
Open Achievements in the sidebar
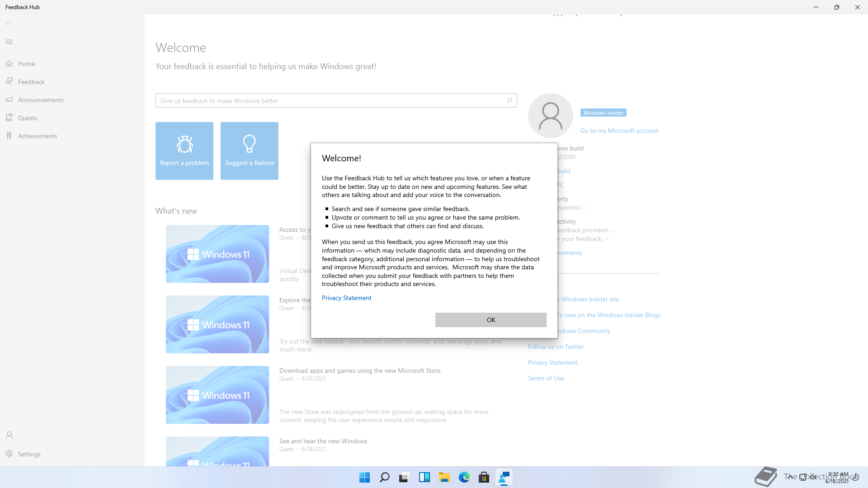point(72,136)
